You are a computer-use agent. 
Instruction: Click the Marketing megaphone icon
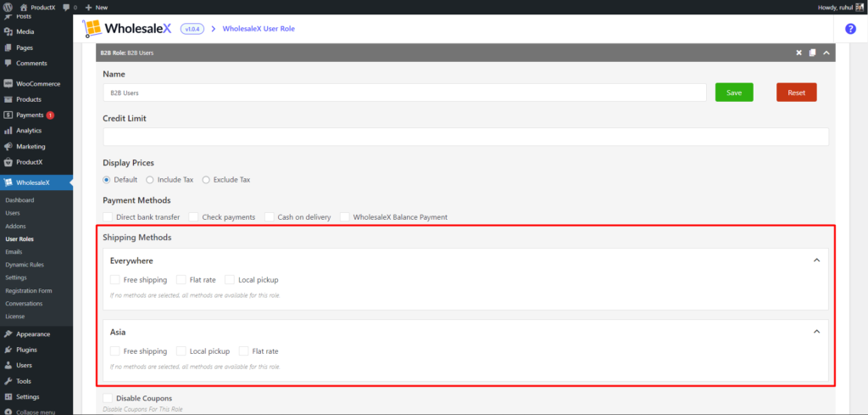pyautogui.click(x=8, y=147)
